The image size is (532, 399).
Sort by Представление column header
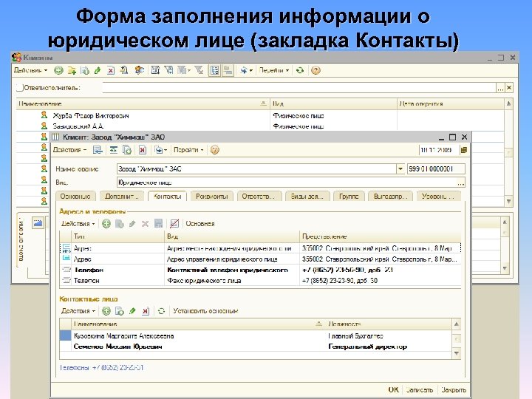[x=380, y=236]
